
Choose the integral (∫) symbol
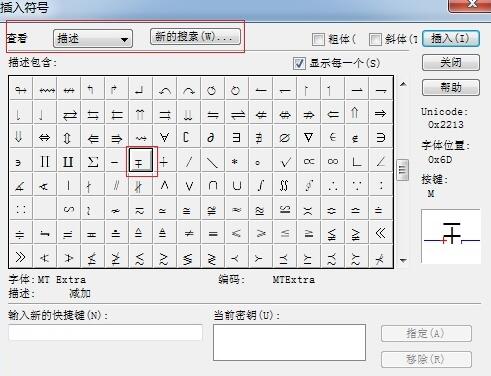pyautogui.click(x=260, y=185)
